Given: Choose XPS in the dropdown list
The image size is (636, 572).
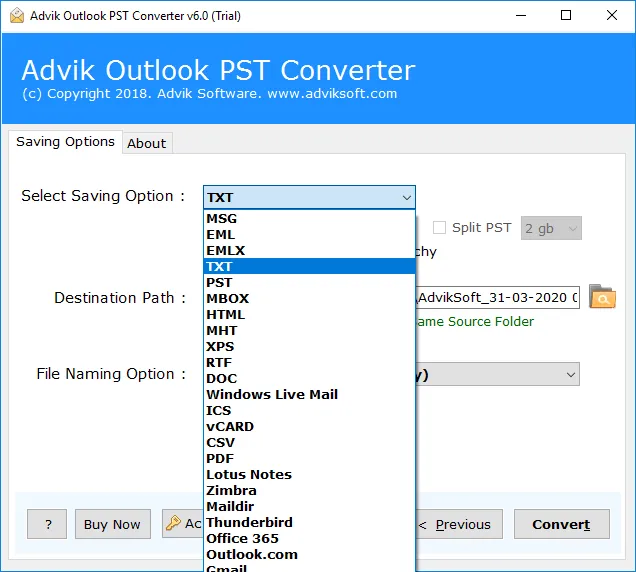Looking at the screenshot, I should click(309, 346).
